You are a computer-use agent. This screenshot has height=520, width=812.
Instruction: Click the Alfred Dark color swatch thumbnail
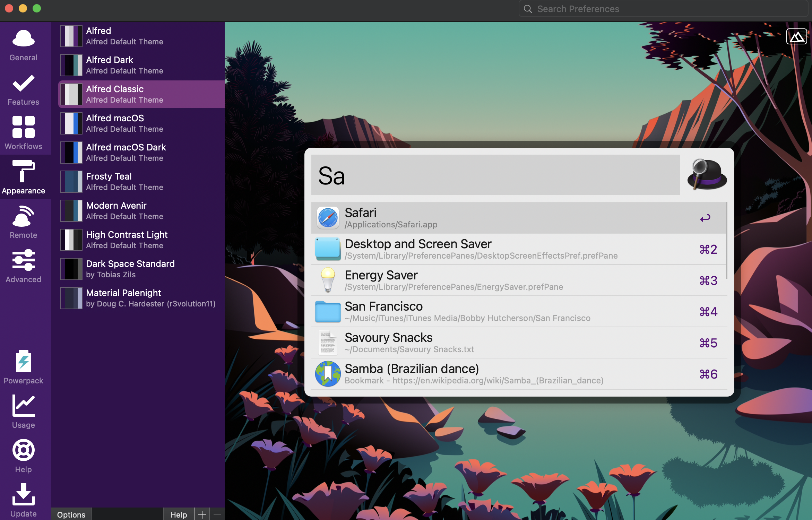(71, 65)
